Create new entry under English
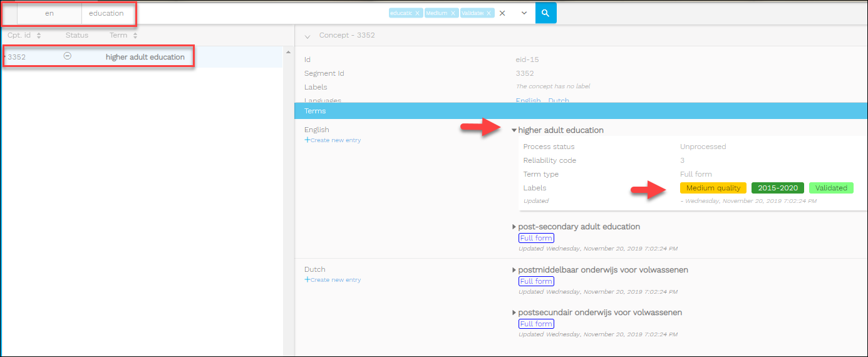 [333, 140]
